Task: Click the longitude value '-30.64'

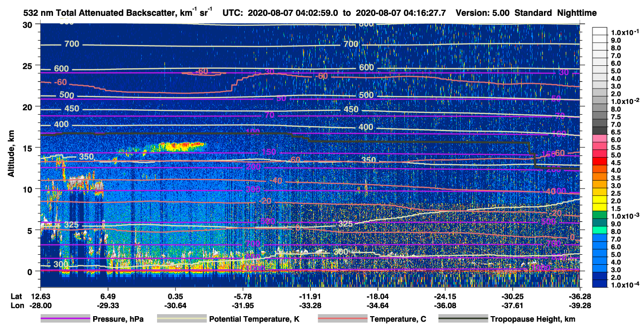Action: tap(175, 305)
